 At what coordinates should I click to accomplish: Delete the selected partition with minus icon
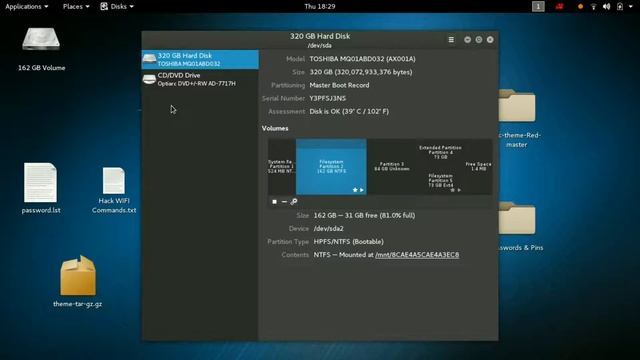(x=284, y=202)
